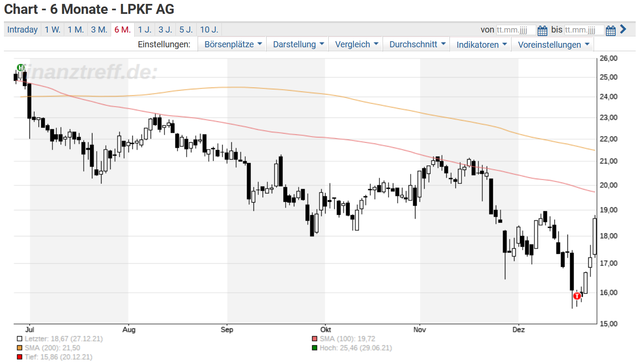Screen dimensions: 637x364
Task: Click the orange SMA (200) legend swatch
Action: click(20, 348)
